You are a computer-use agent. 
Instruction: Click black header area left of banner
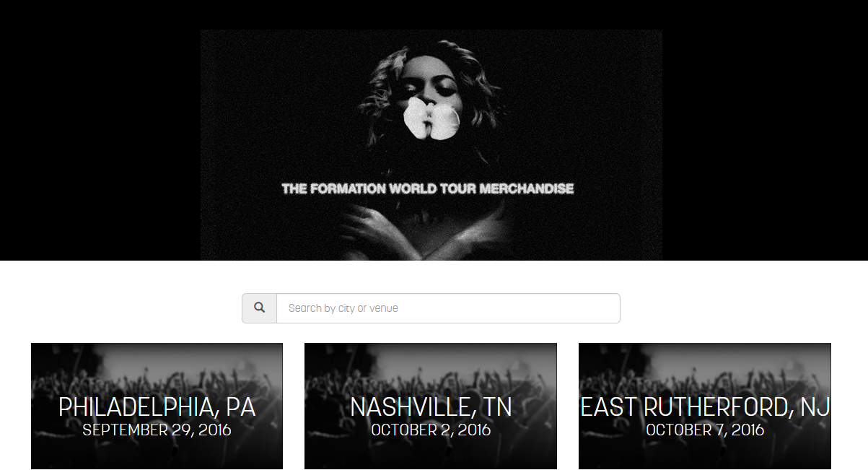100,130
